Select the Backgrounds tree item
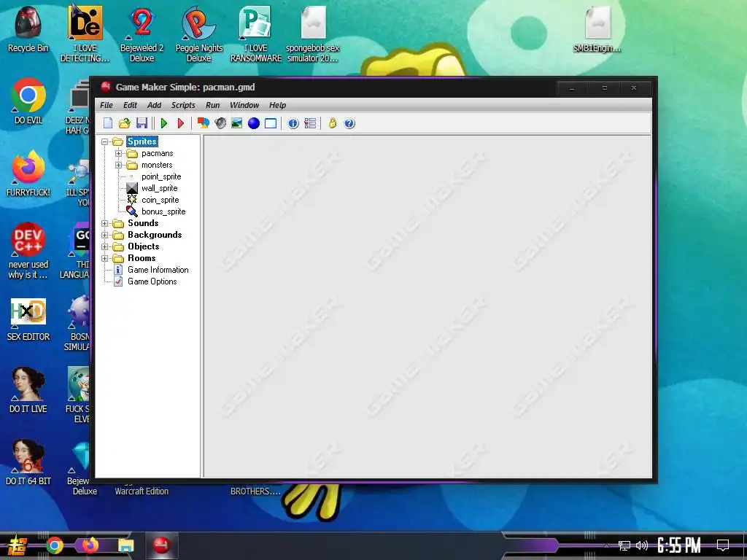Image resolution: width=747 pixels, height=560 pixels. [155, 235]
